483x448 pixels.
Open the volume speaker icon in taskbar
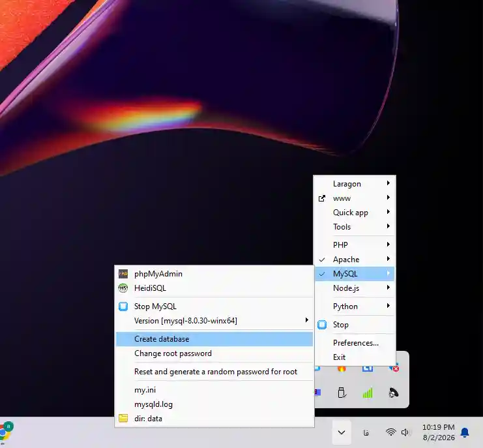click(x=405, y=432)
